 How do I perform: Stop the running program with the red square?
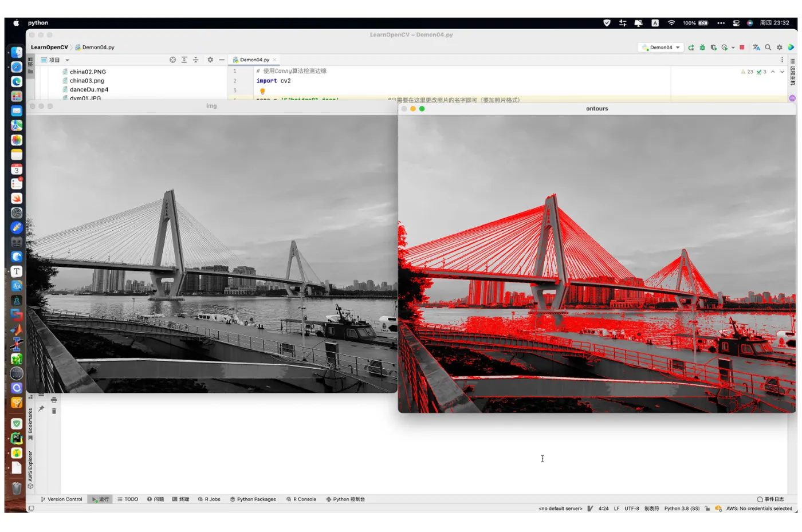742,48
